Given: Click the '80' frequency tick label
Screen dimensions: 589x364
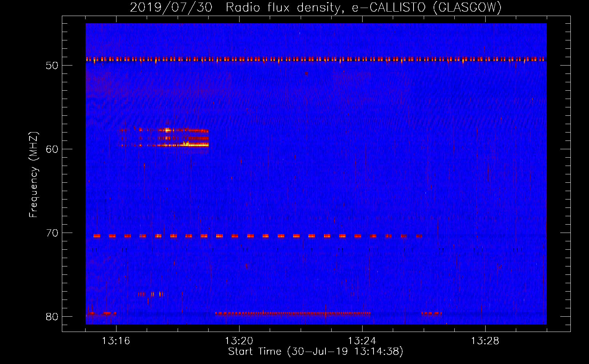Looking at the screenshot, I should [x=52, y=317].
